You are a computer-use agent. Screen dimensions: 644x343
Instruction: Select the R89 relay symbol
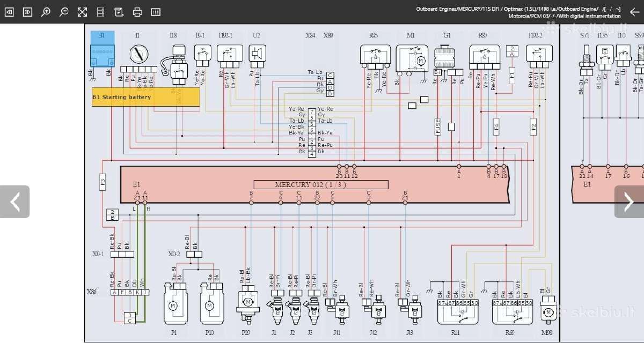click(513, 312)
